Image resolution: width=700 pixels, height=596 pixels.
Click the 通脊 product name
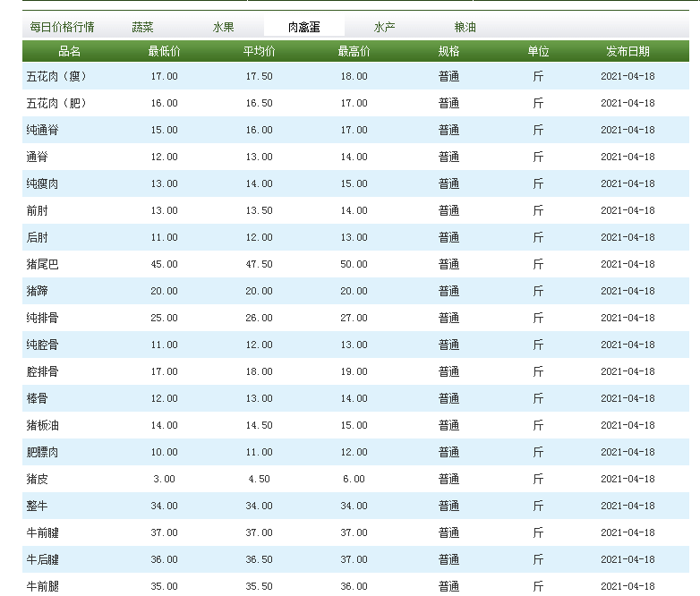pos(37,157)
